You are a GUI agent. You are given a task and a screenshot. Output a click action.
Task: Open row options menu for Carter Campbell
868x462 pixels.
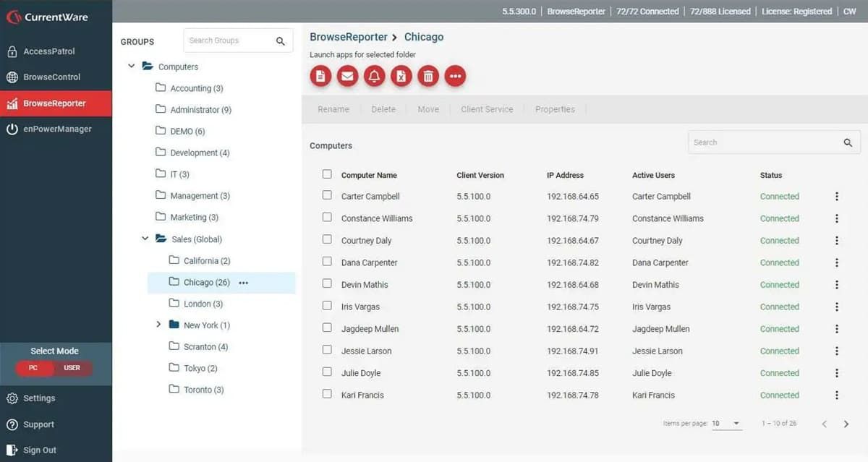click(x=837, y=197)
